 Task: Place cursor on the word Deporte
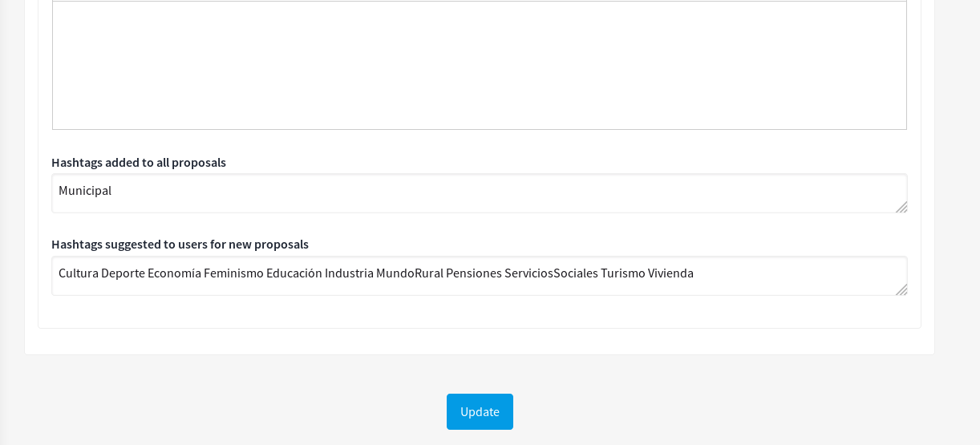click(123, 273)
